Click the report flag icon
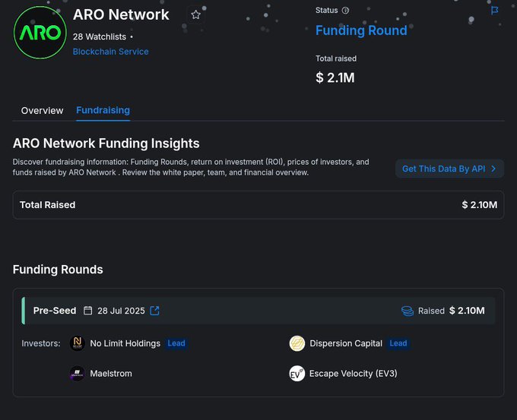517x420 pixels. point(495,11)
